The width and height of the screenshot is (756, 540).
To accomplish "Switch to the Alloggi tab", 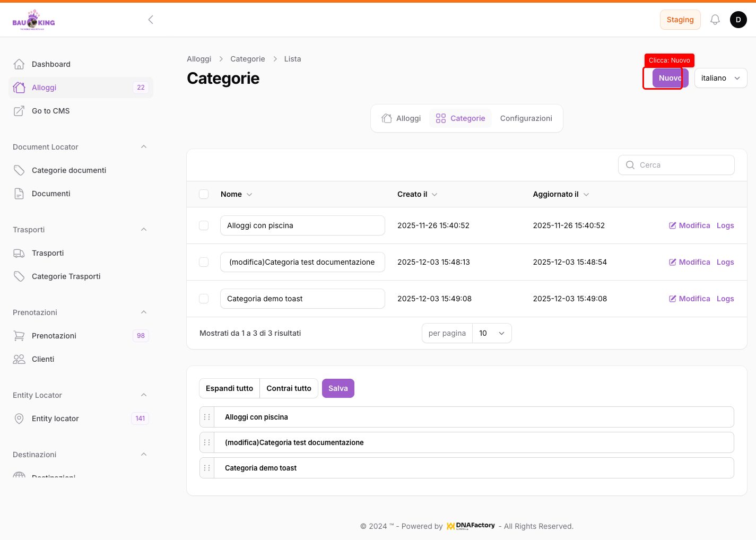I will 402,118.
